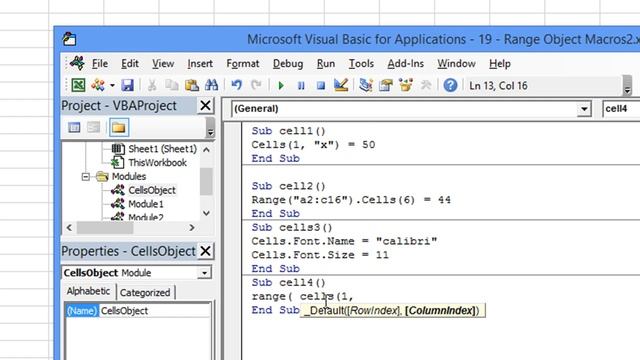Image resolution: width=640 pixels, height=360 pixels.
Task: Open the Properties Window icon in the toolbar
Action: pyautogui.click(x=386, y=85)
